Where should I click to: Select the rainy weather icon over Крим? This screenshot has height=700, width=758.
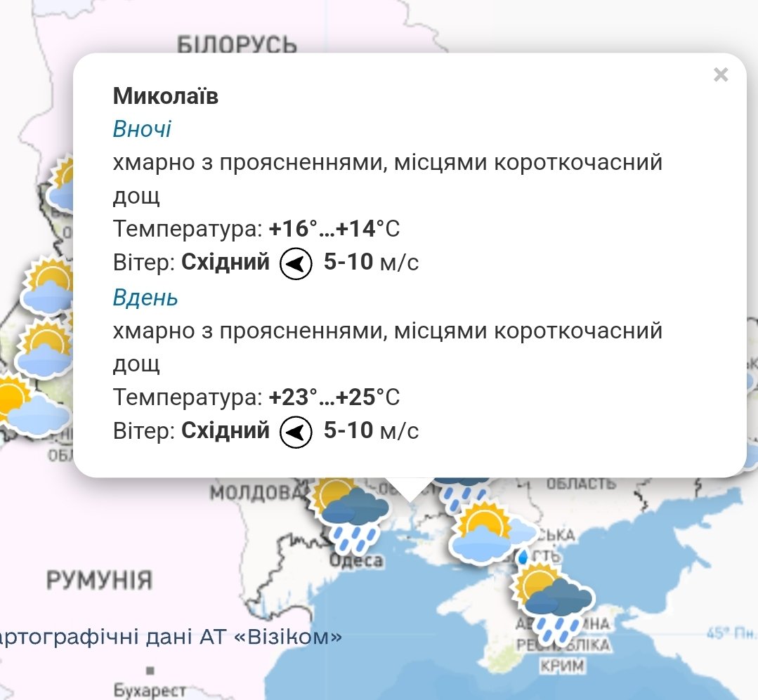coord(554,602)
